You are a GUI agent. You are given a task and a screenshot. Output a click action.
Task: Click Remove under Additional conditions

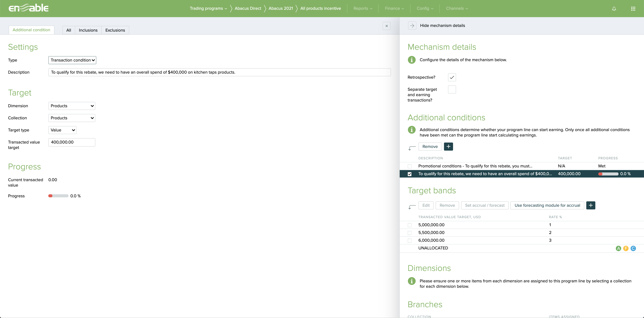430,147
